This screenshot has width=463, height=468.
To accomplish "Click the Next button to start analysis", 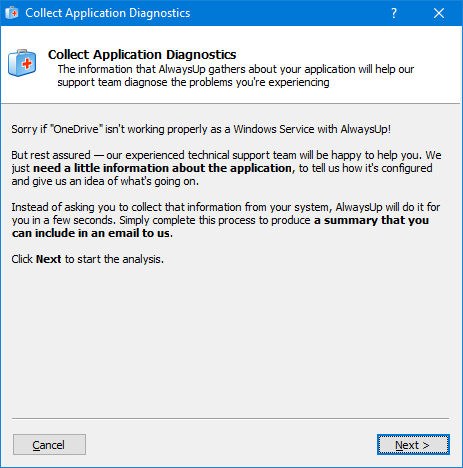I will (x=413, y=444).
